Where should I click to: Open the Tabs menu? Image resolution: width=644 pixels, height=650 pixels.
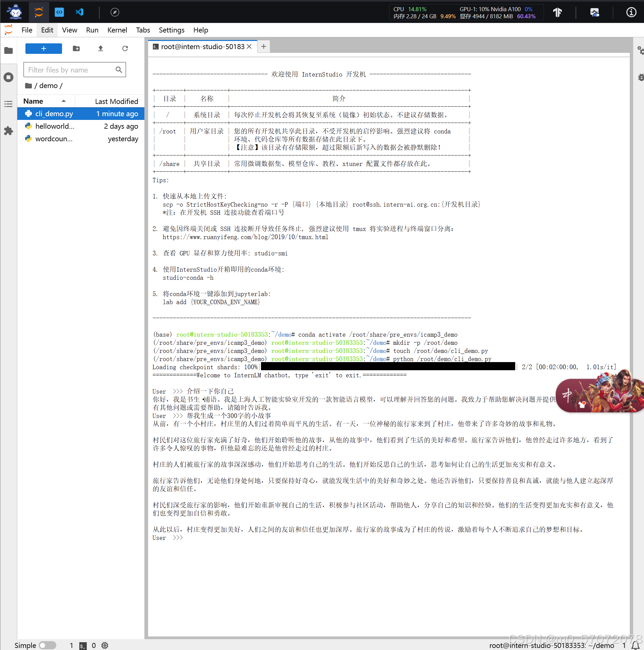[x=143, y=30]
